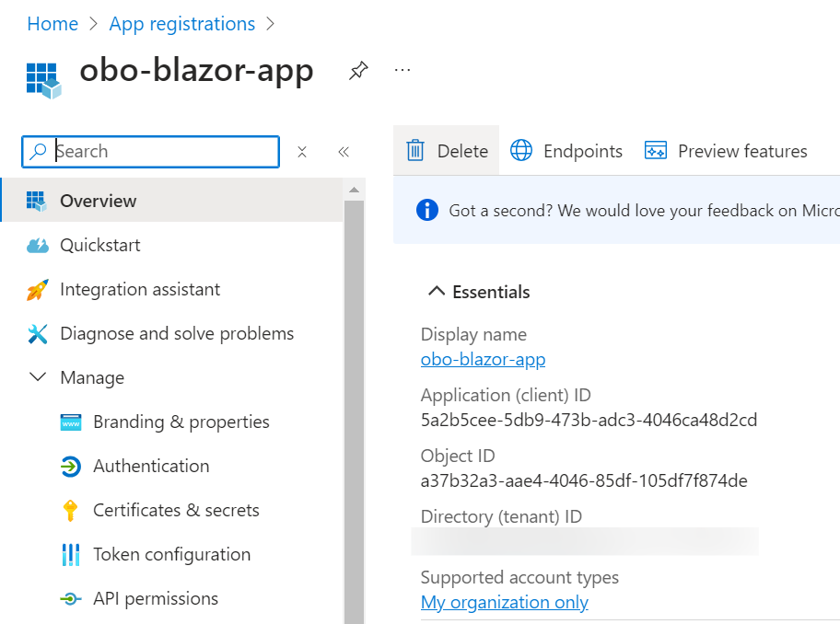Click the Token configuration bars icon

tap(71, 554)
